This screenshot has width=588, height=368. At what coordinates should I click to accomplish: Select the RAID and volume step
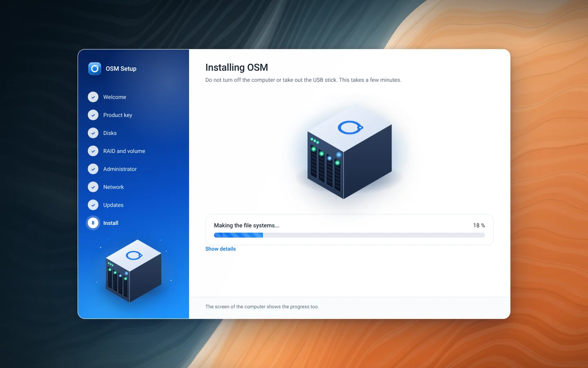(124, 151)
